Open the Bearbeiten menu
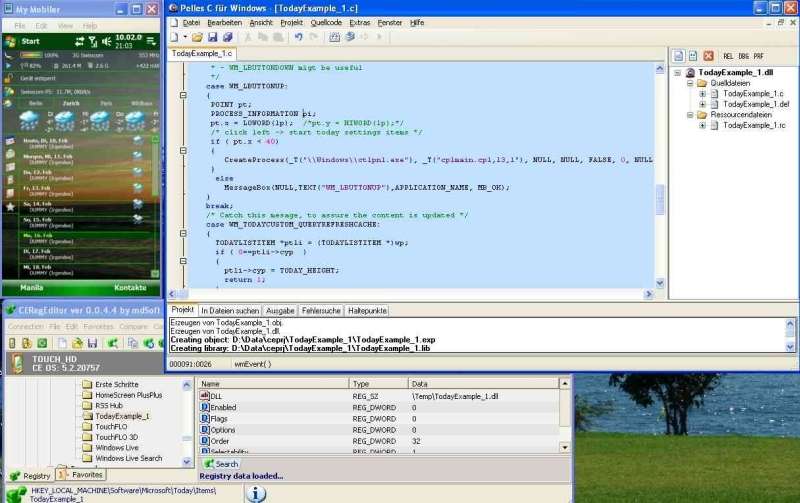Viewport: 800px width, 503px height. tap(224, 22)
